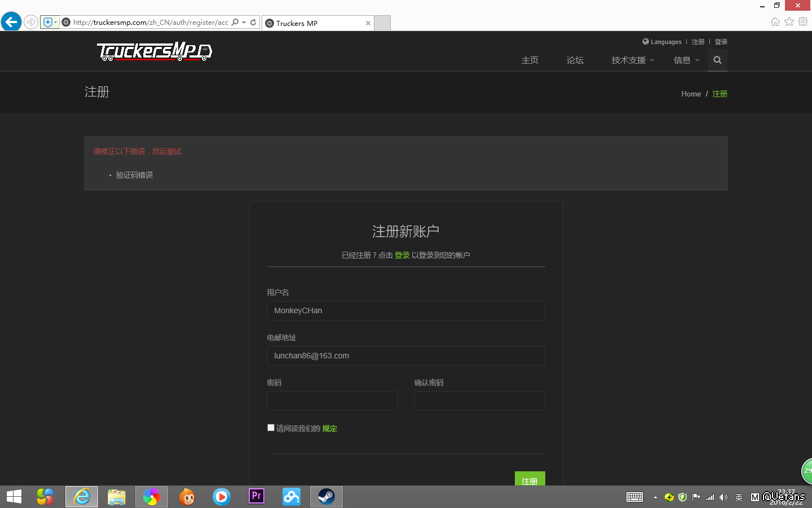The height and width of the screenshot is (508, 812).
Task: Click the green shield security tray icon
Action: click(x=683, y=497)
